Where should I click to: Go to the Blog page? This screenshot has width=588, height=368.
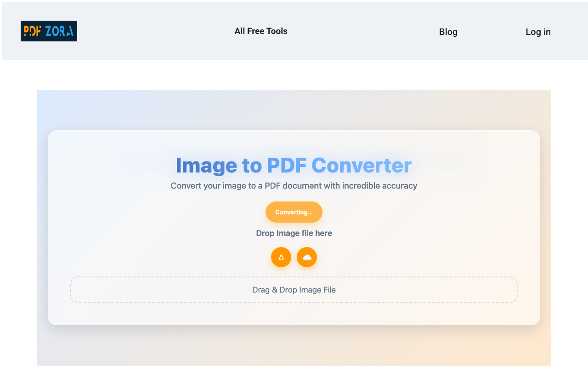pyautogui.click(x=448, y=32)
